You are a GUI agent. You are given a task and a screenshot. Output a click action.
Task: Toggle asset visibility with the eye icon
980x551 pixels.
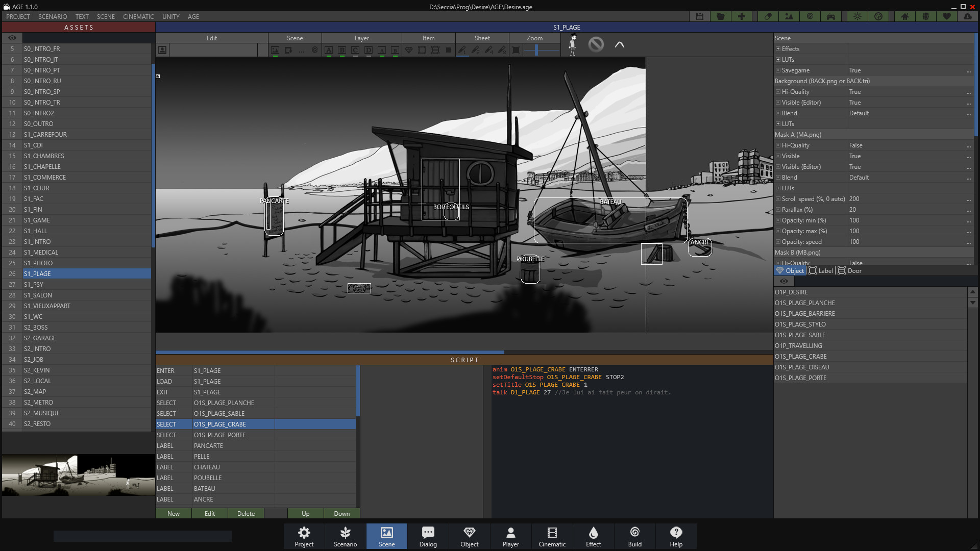click(x=12, y=38)
